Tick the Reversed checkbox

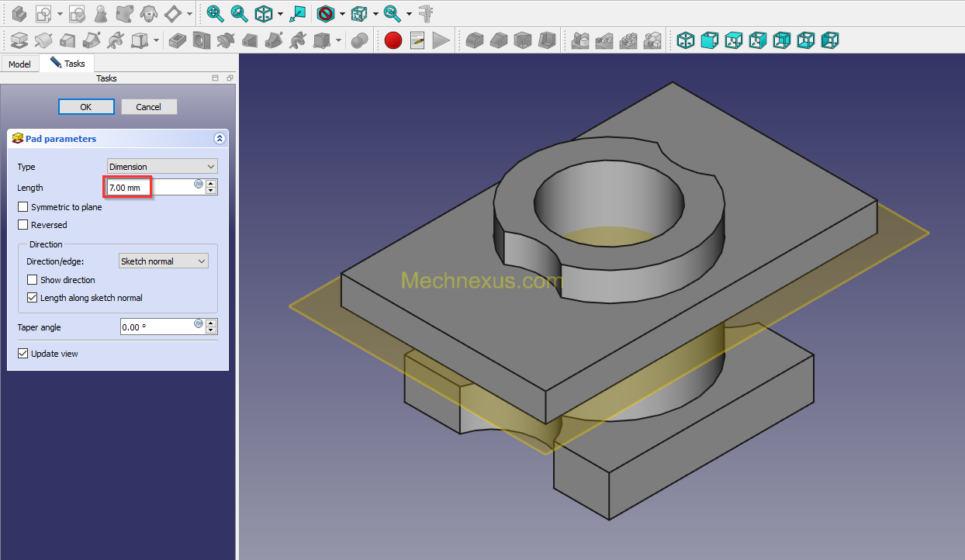[23, 225]
